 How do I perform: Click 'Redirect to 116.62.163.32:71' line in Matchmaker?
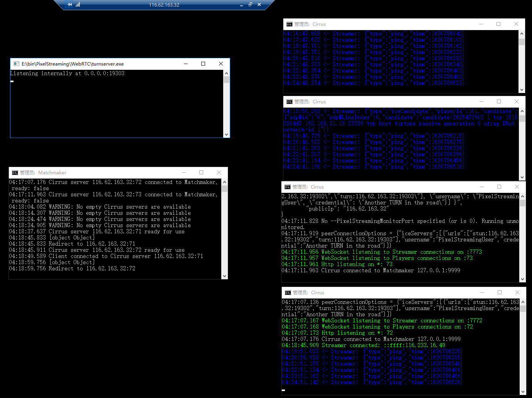[72, 244]
